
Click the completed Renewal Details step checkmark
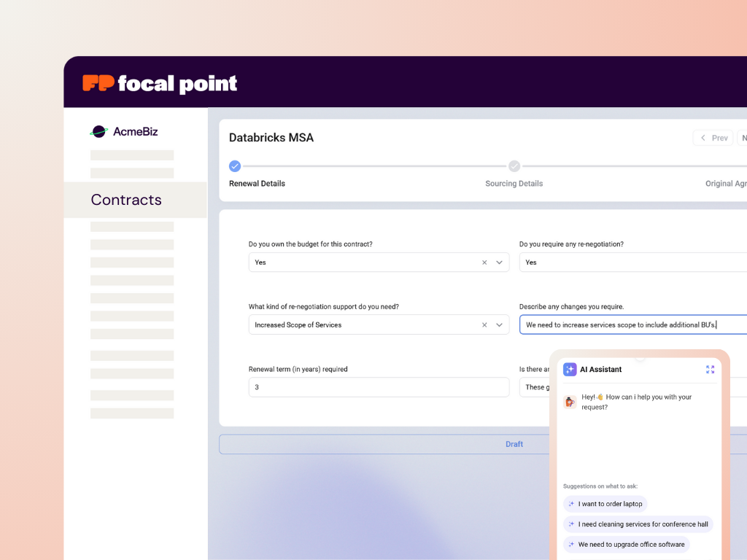(235, 166)
